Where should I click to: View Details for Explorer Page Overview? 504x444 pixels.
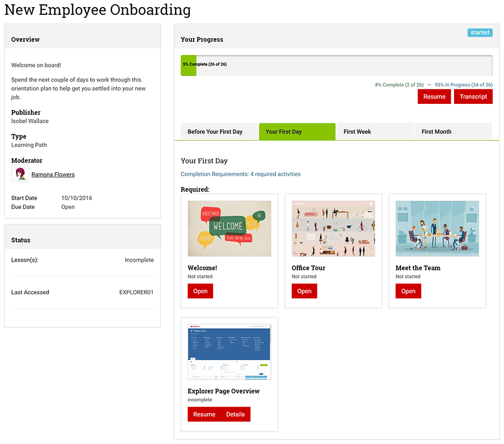pos(235,415)
